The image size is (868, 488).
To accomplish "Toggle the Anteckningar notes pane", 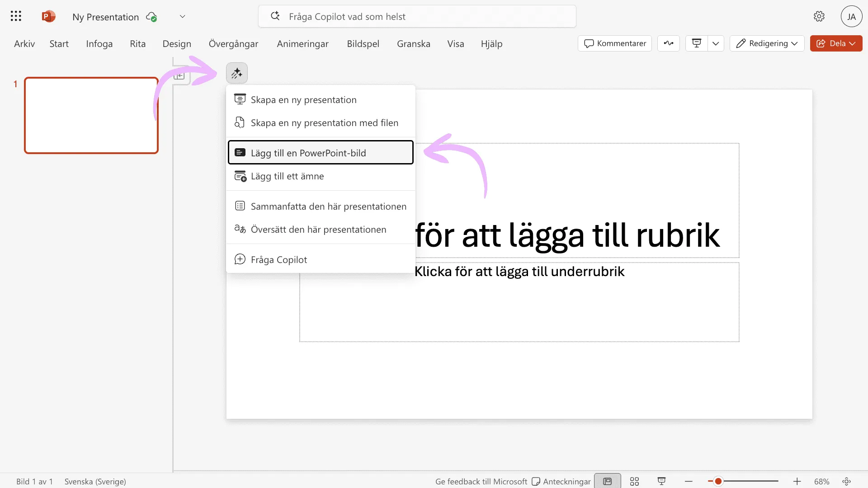I will click(x=561, y=482).
